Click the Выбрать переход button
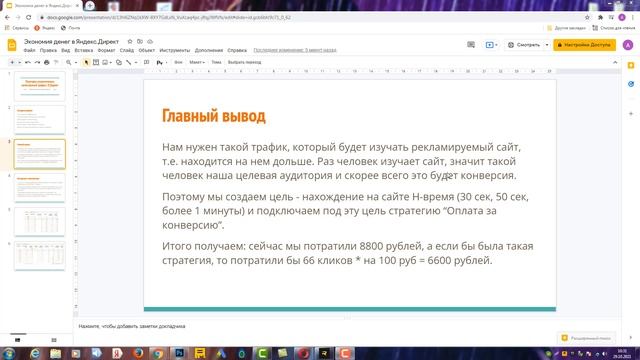Screen dimensions: 640x360 [244, 62]
